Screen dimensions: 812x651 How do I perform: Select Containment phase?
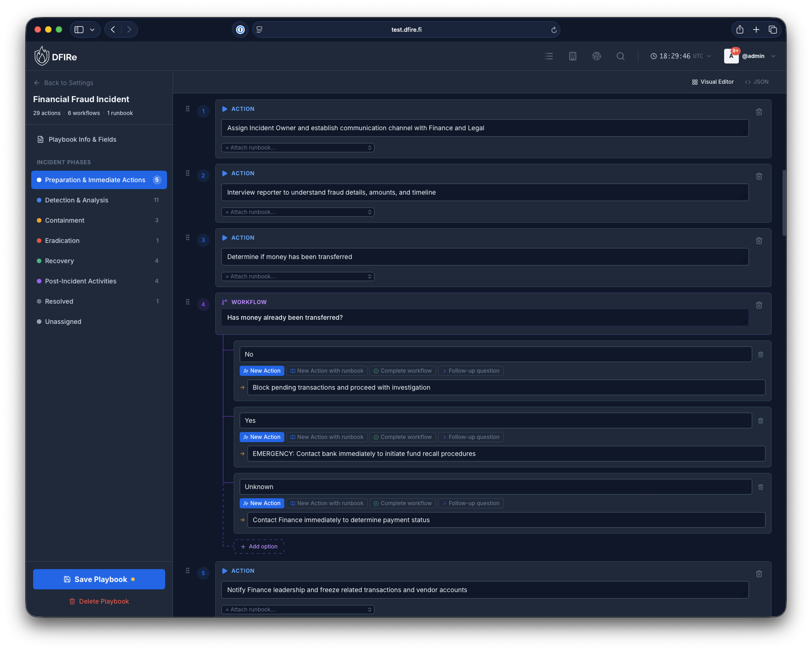[x=99, y=220]
